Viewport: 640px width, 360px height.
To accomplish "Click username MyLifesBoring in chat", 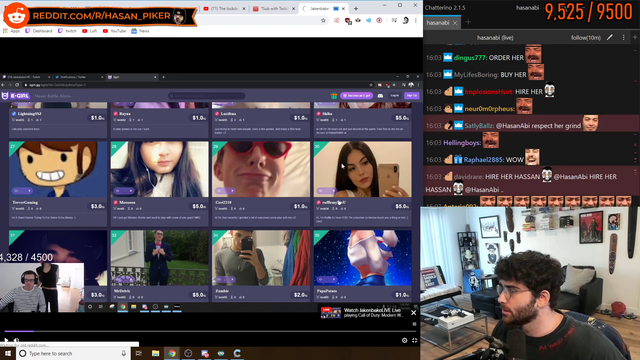I will tap(476, 75).
